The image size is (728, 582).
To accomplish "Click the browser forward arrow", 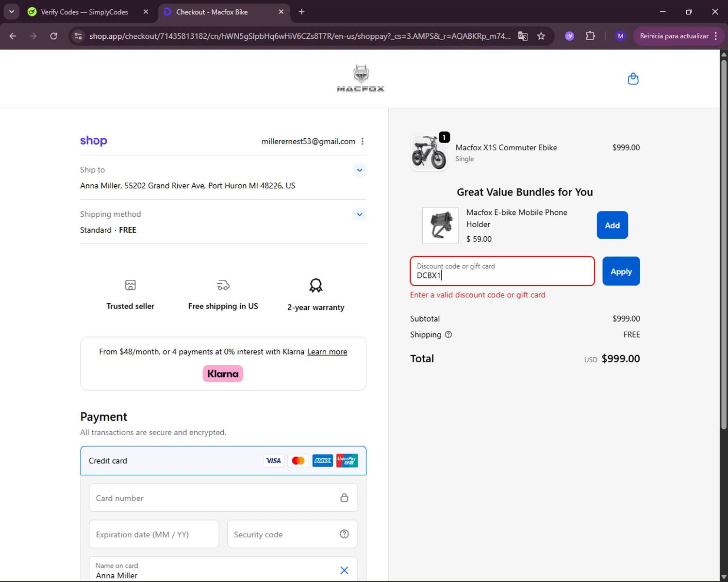I will point(33,36).
